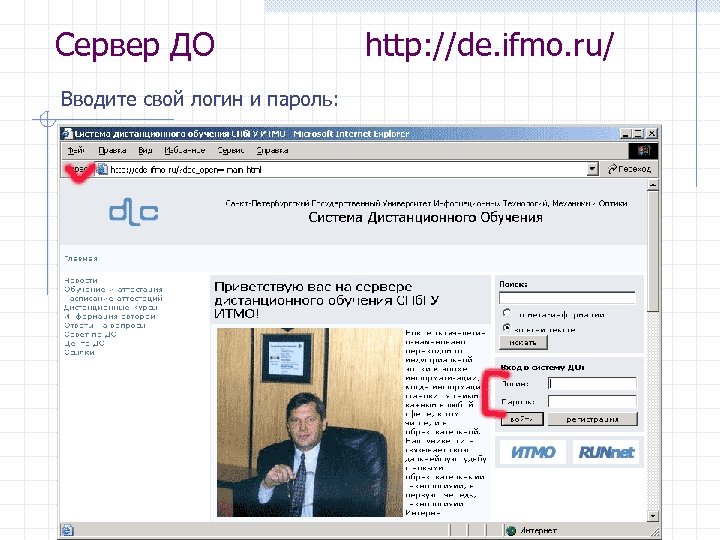Click the vertical scrollbar up arrow
Image resolution: width=720 pixels, height=540 pixels.
pyautogui.click(x=652, y=186)
